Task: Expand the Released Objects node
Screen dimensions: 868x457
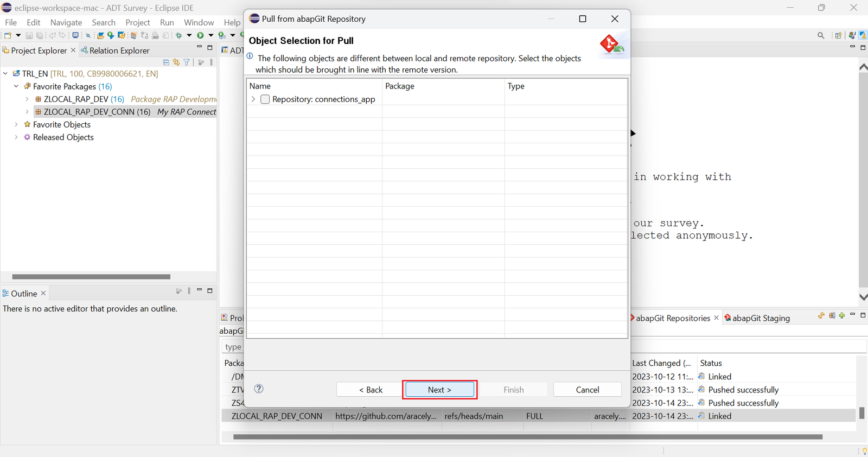Action: pos(16,137)
